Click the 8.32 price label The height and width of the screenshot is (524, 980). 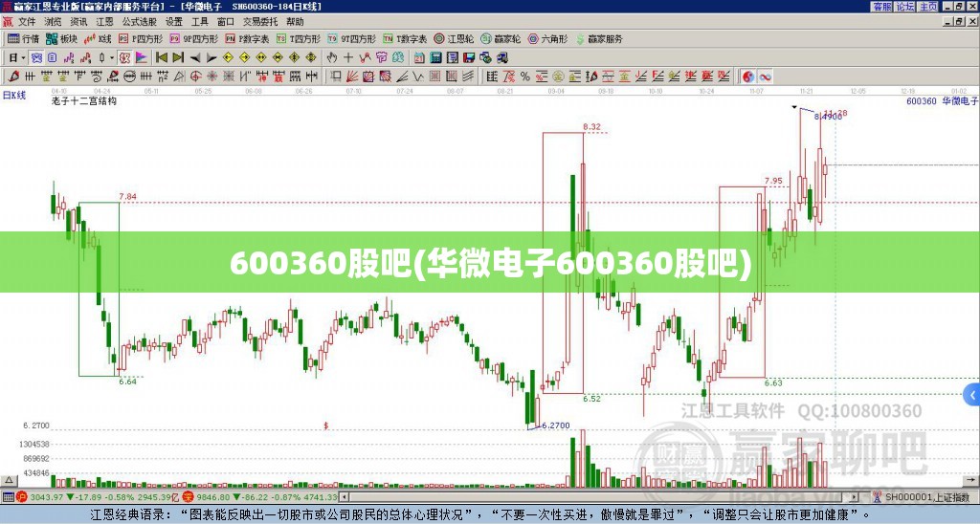[591, 127]
